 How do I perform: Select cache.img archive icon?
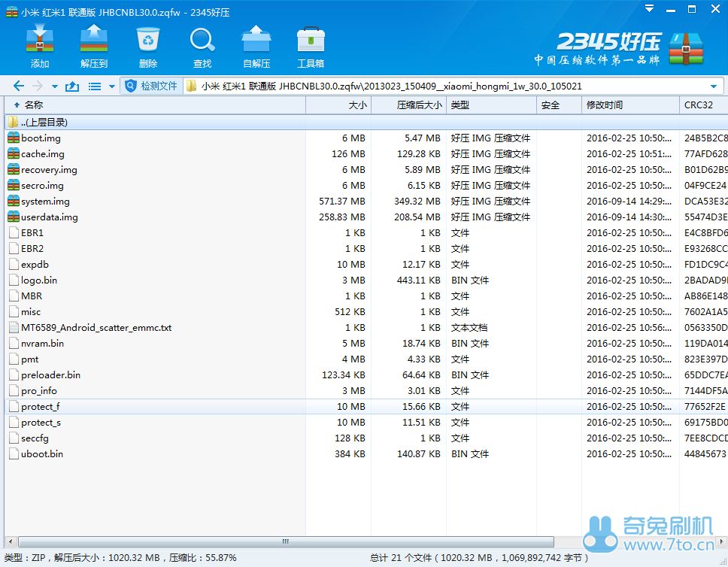(14, 153)
